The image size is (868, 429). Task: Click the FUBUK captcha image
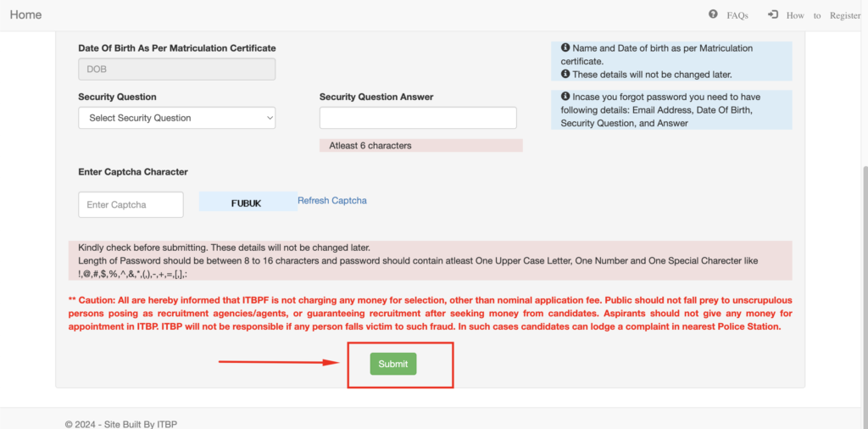[248, 202]
